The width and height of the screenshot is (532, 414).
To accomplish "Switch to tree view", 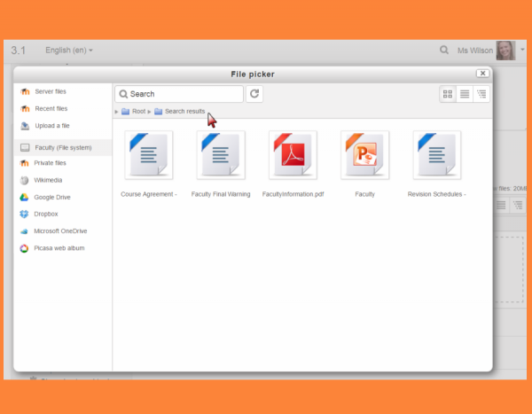I will tap(481, 94).
